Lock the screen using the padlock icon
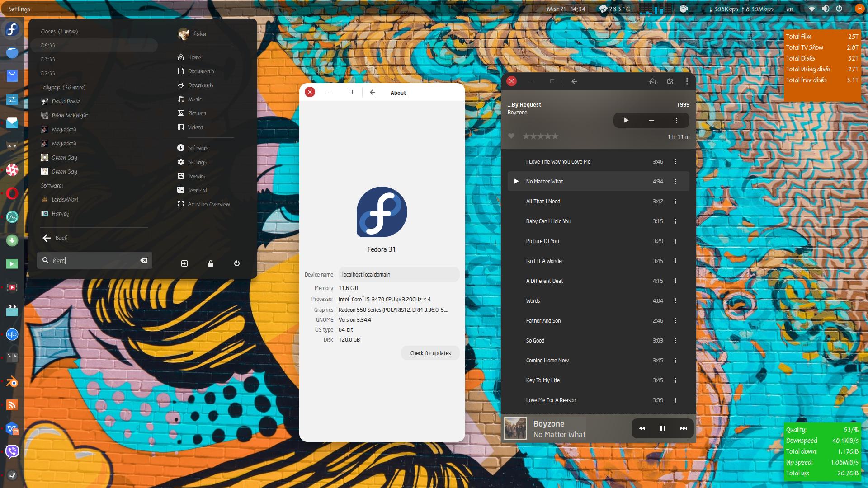 click(210, 263)
